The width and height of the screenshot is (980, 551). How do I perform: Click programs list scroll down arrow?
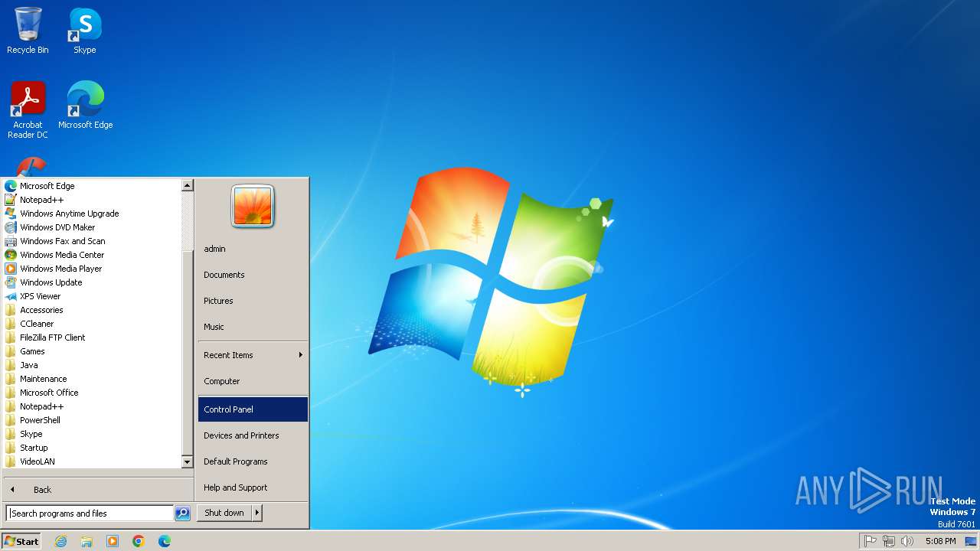point(187,462)
